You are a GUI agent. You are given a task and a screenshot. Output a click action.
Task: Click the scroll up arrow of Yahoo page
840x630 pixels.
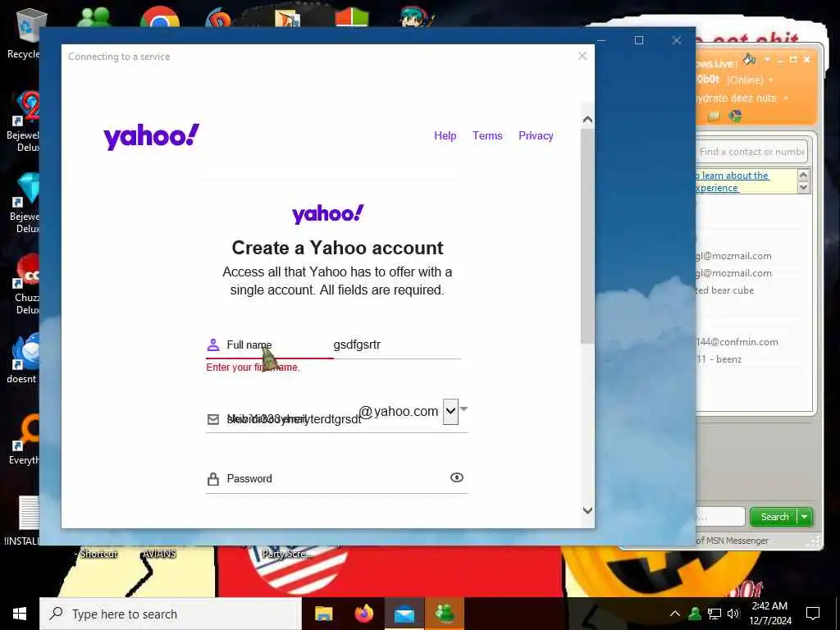[587, 119]
